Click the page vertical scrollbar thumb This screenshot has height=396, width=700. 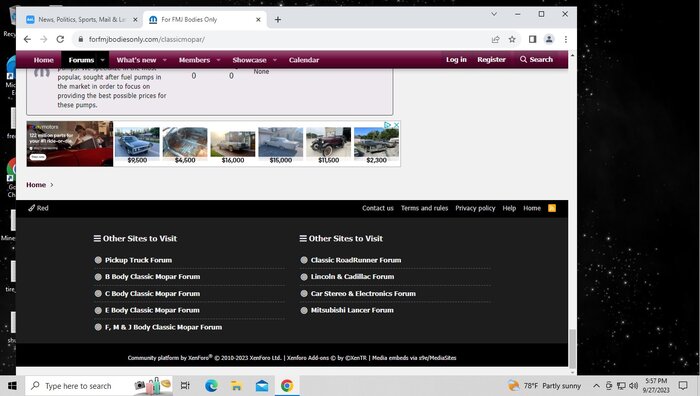572,348
